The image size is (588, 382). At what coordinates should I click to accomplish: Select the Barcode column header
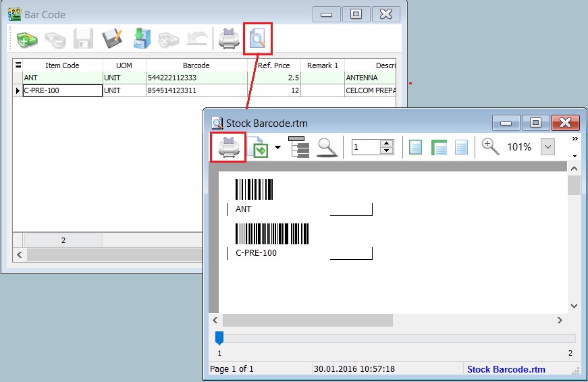click(x=196, y=65)
